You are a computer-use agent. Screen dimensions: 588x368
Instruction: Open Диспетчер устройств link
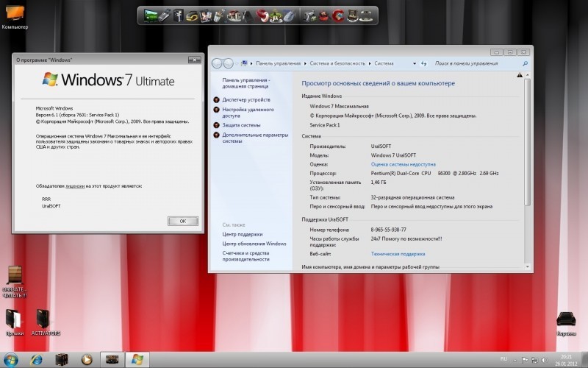246,100
